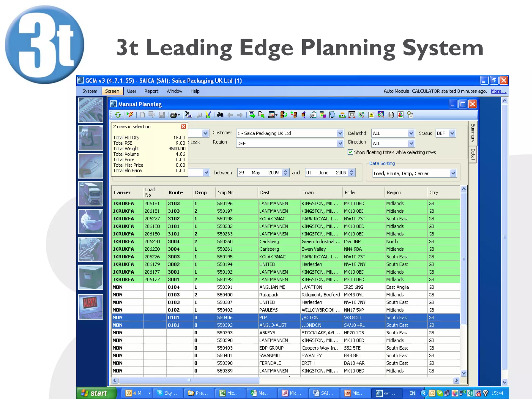Open the truck image in left sidebar

[x=91, y=193]
